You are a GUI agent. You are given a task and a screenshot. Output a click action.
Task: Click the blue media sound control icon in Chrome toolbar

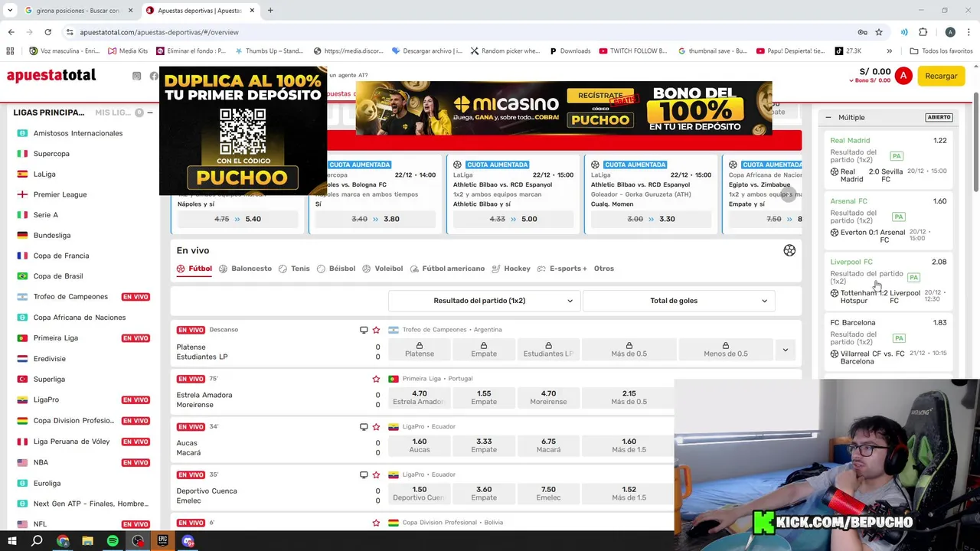tap(904, 32)
